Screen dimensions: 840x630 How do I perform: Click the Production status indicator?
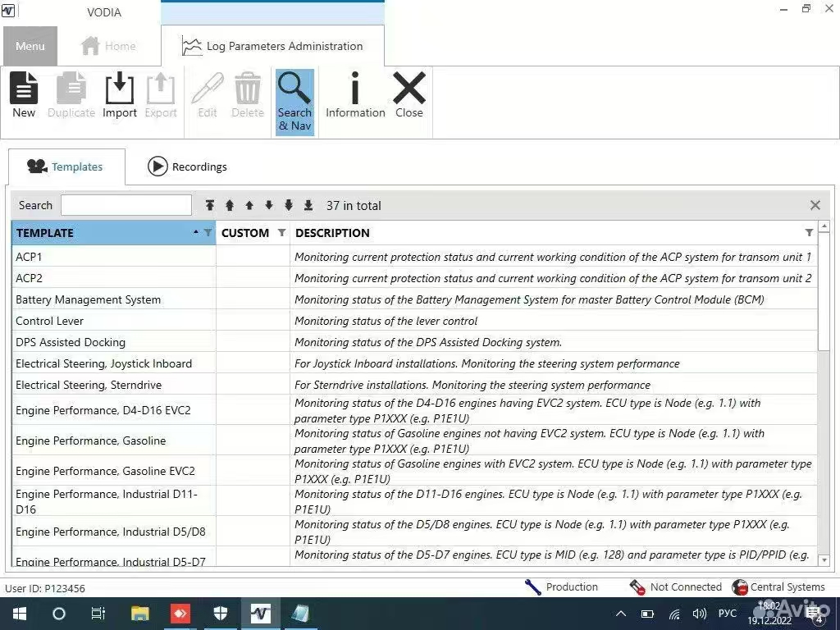[561, 587]
